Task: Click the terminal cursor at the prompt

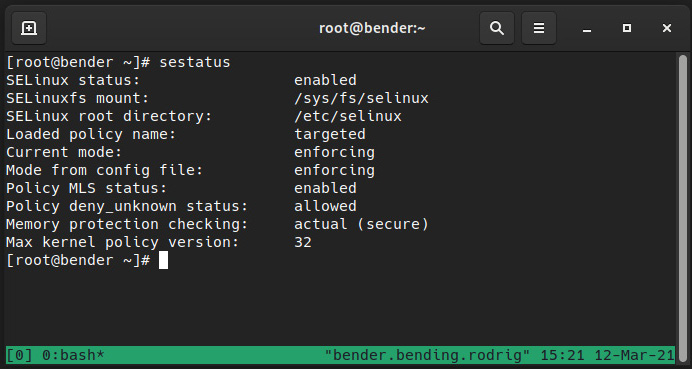Action: [x=163, y=260]
